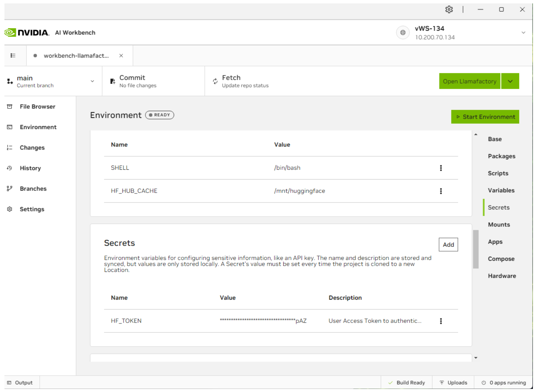
Task: Click the Fetch refresh icon
Action: click(x=215, y=81)
